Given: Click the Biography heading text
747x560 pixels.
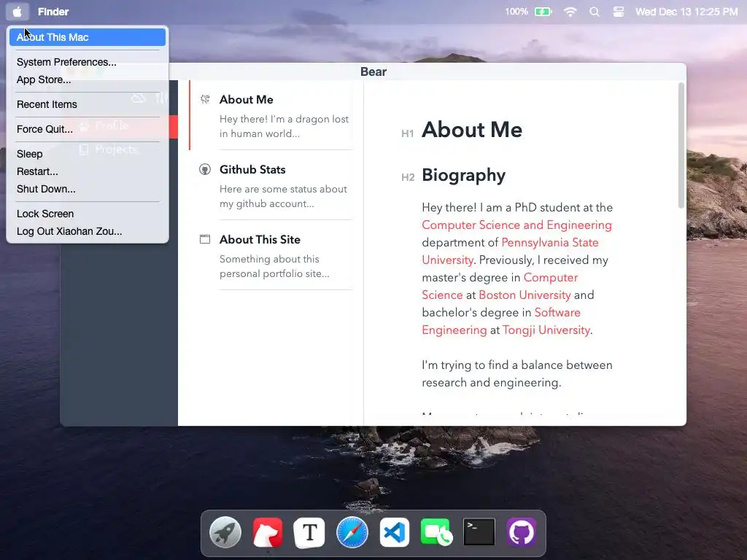Looking at the screenshot, I should (x=463, y=175).
